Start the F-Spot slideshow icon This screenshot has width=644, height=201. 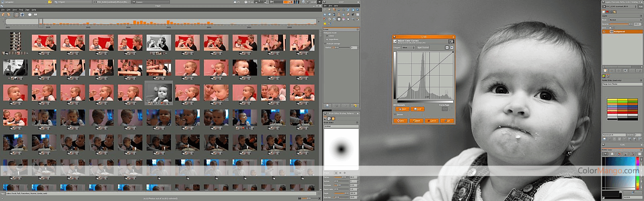[35, 15]
